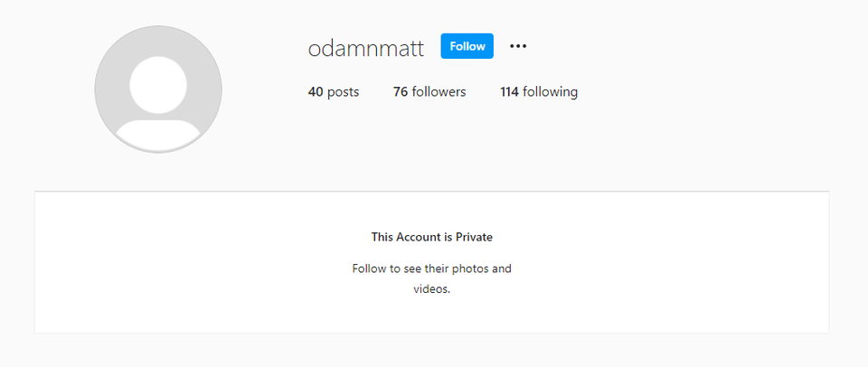Click the blue Follow button
868x367 pixels.
click(x=467, y=46)
